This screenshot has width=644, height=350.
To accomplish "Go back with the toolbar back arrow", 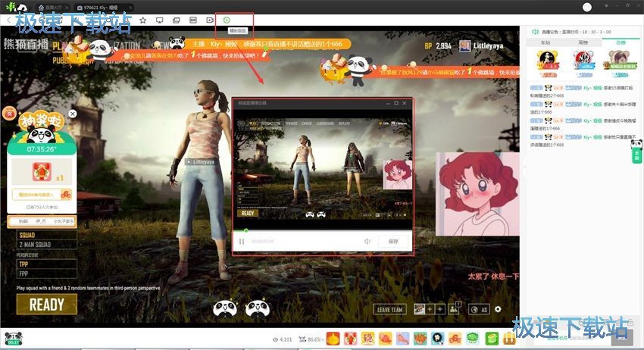I will click(8, 20).
